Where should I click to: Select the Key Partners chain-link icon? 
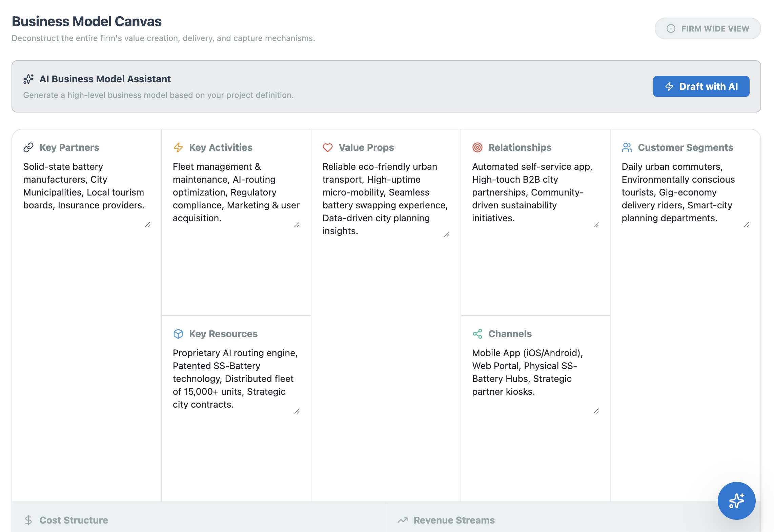point(28,147)
